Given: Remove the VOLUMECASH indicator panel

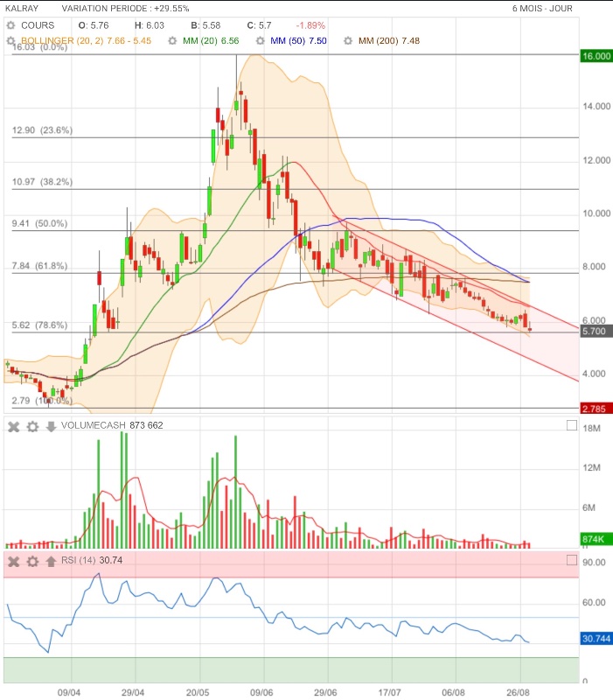Looking at the screenshot, I should [14, 427].
